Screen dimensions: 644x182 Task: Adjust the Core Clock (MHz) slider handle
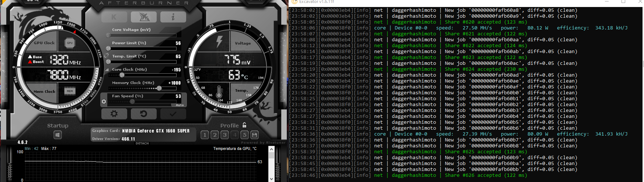point(122,75)
